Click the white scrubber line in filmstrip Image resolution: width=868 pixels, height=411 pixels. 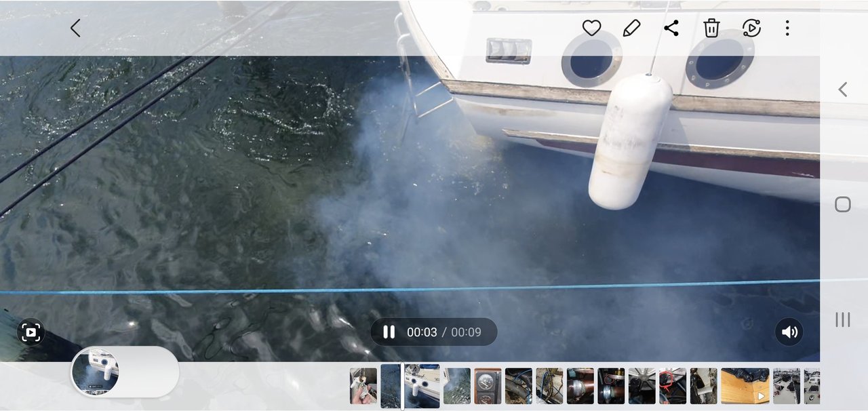tap(403, 387)
